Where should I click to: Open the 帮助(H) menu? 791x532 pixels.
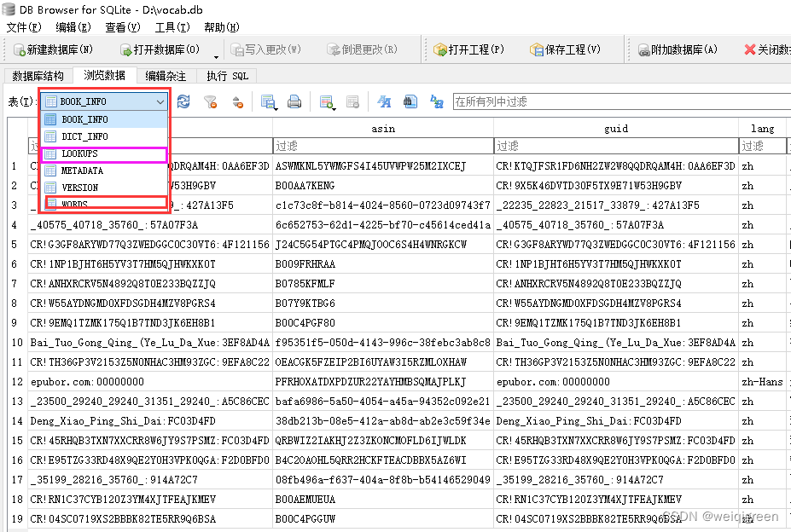point(222,27)
